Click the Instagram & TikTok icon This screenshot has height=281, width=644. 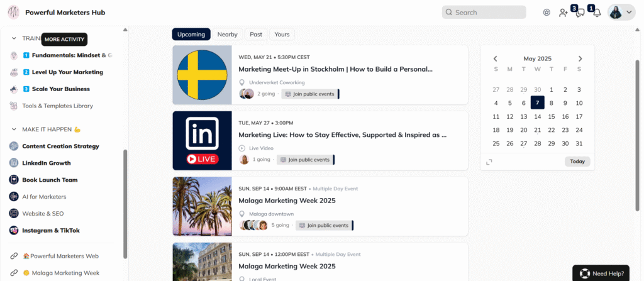pos(14,231)
